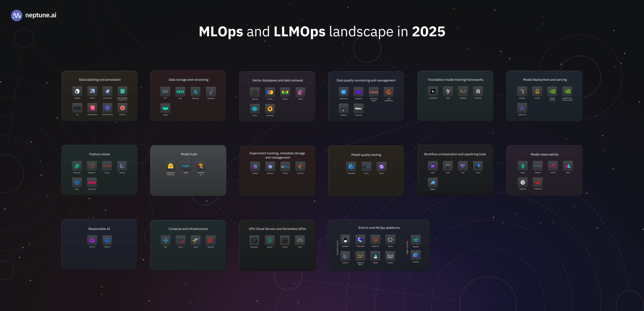Viewport: 644px width, 311px height.
Task: Select the Fiddler AI icon under Responsible AI
Action: pos(107,240)
